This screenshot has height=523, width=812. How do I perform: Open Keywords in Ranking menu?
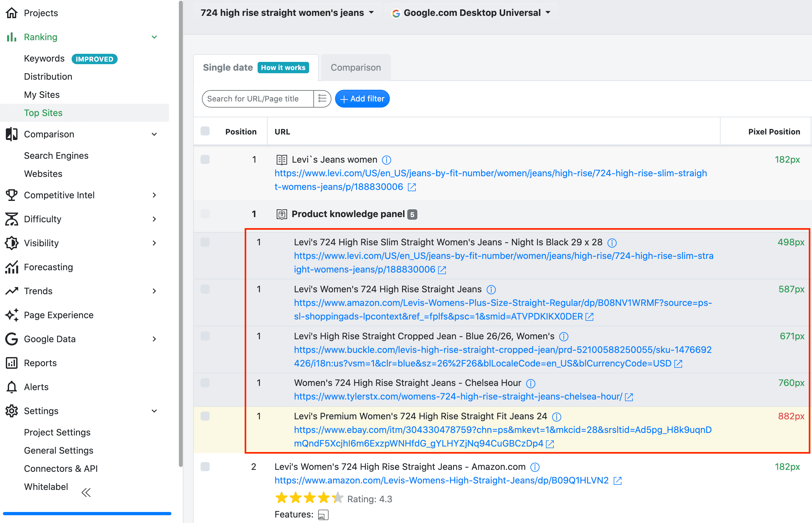(x=44, y=58)
